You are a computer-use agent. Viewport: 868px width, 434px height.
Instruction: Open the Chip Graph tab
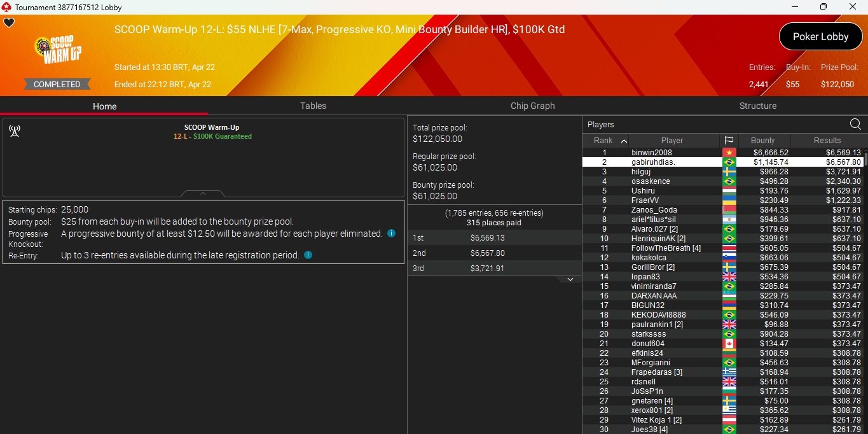tap(532, 106)
